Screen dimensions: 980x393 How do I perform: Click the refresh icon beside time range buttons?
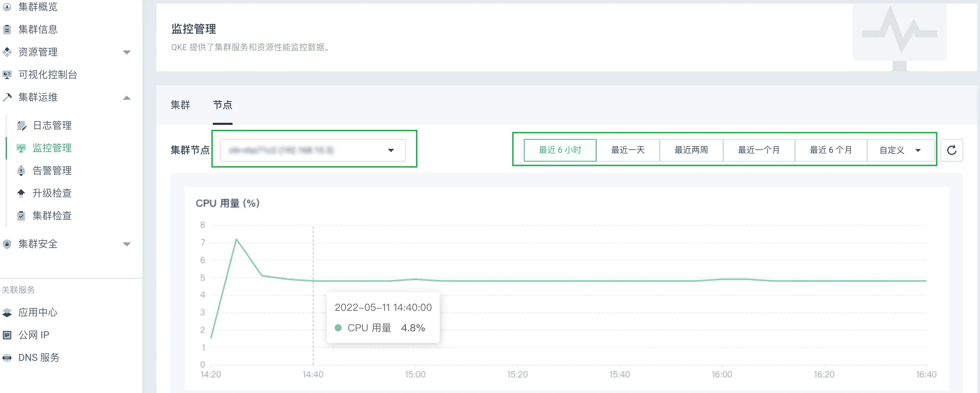pos(952,150)
